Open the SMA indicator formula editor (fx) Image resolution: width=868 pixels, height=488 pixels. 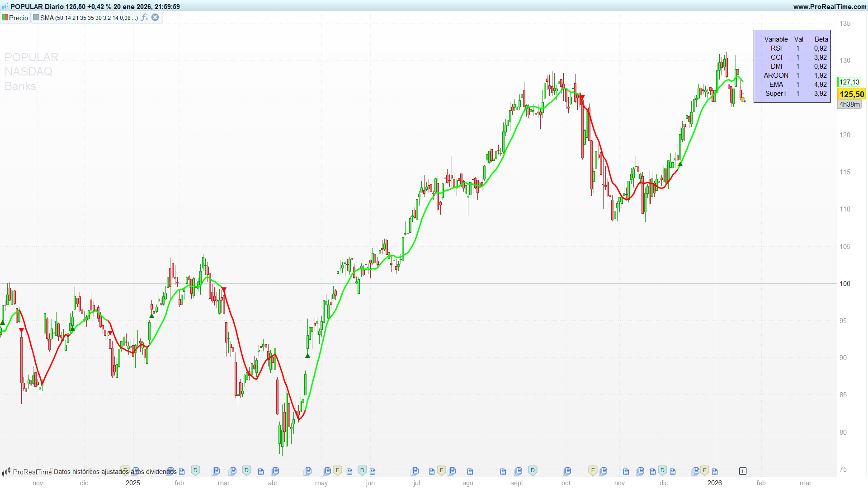click(144, 18)
